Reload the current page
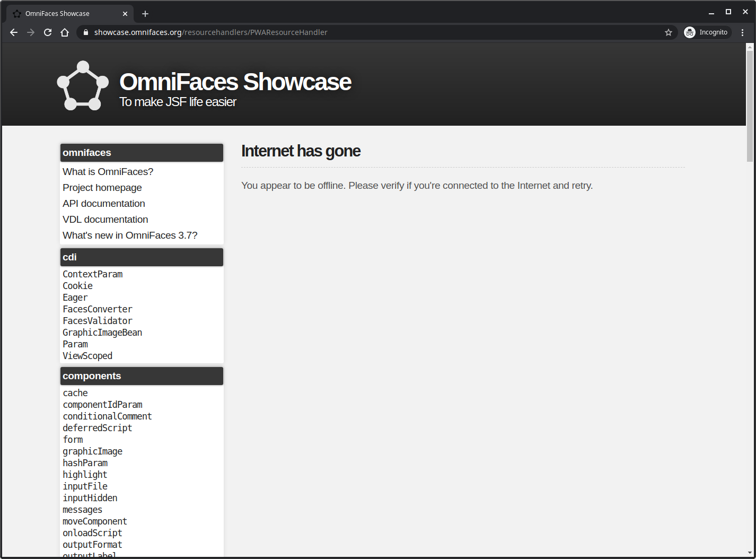This screenshot has height=559, width=756. pyautogui.click(x=48, y=32)
